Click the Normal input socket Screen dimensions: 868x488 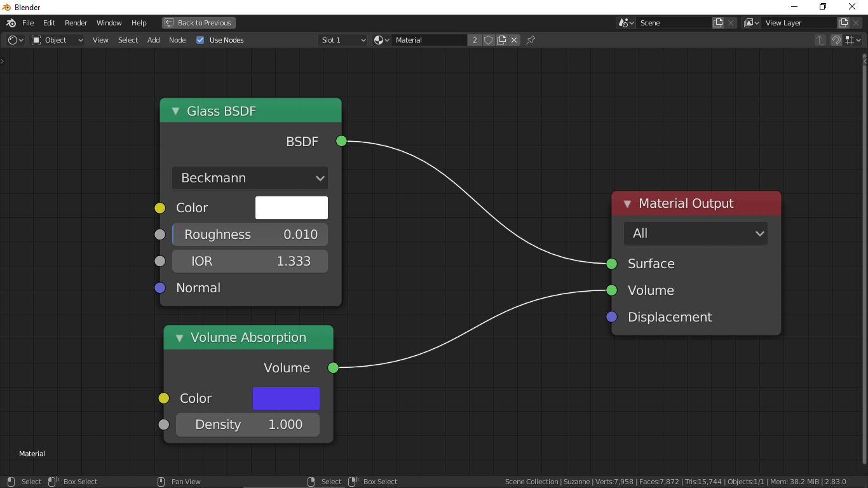(160, 288)
